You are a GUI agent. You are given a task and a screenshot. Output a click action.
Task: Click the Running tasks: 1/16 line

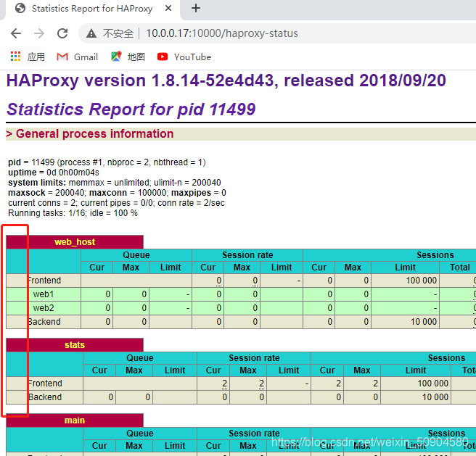[x=73, y=213]
